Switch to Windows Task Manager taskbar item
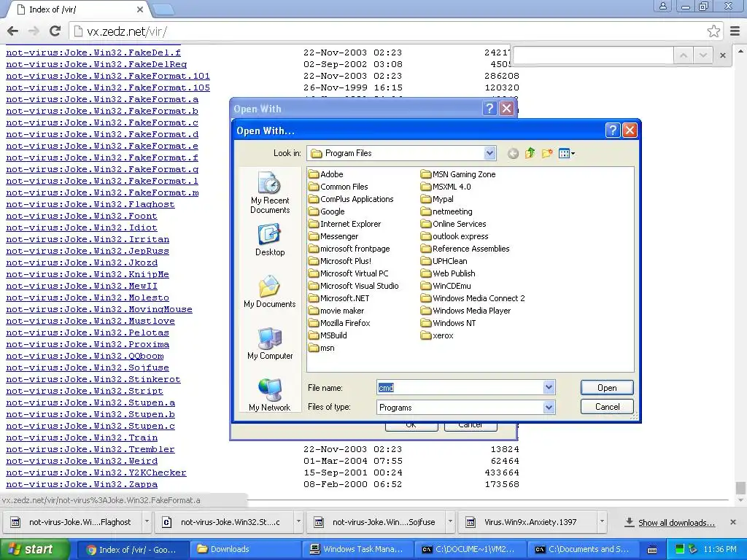The width and height of the screenshot is (747, 560). click(x=357, y=550)
